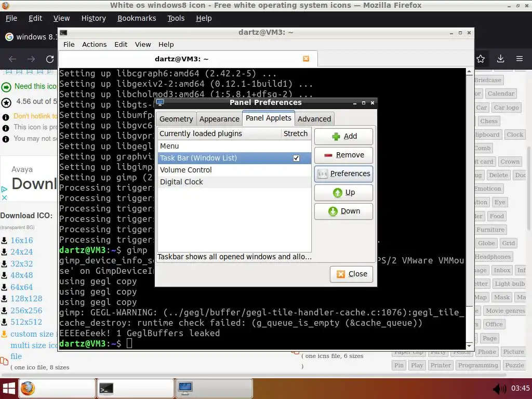The height and width of the screenshot is (399, 532).
Task: Click the Light bulb tag
Action: [x=510, y=284]
